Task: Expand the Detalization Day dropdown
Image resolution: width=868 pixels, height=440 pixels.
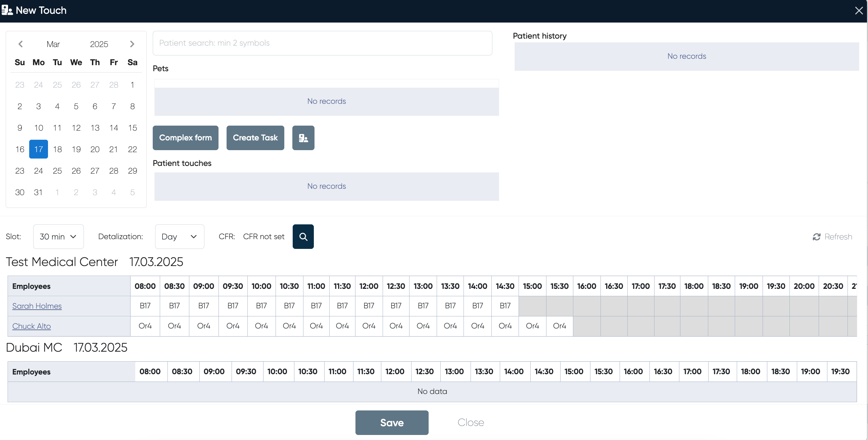Action: coord(179,237)
